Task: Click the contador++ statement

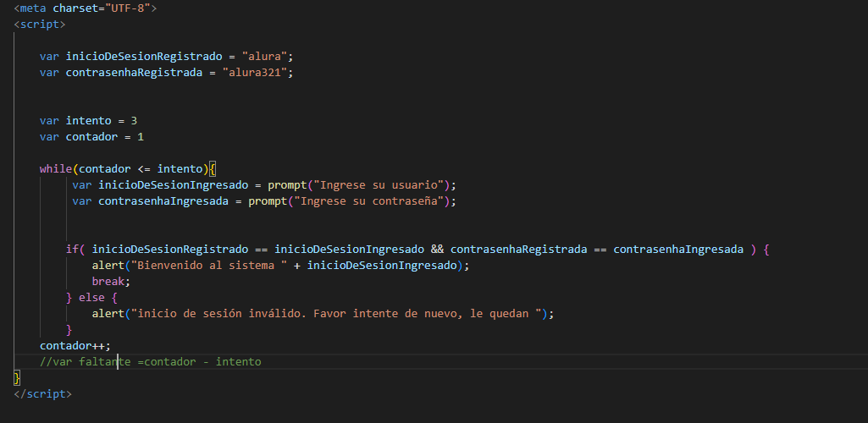Action: point(75,345)
